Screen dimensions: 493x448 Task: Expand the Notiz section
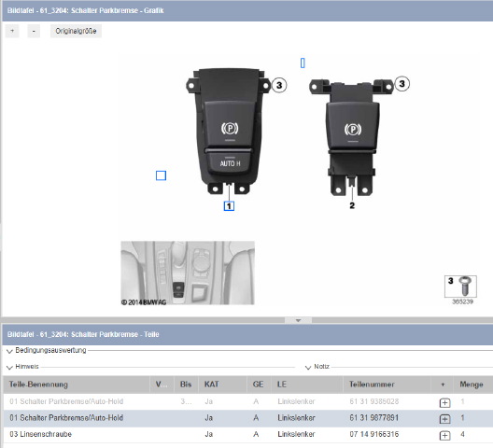coord(308,367)
